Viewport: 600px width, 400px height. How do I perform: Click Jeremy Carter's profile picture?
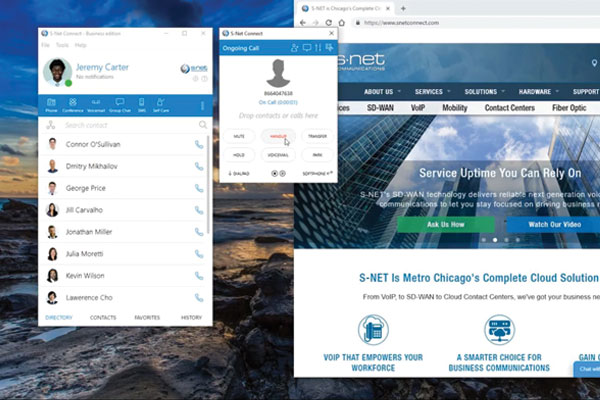coord(57,72)
